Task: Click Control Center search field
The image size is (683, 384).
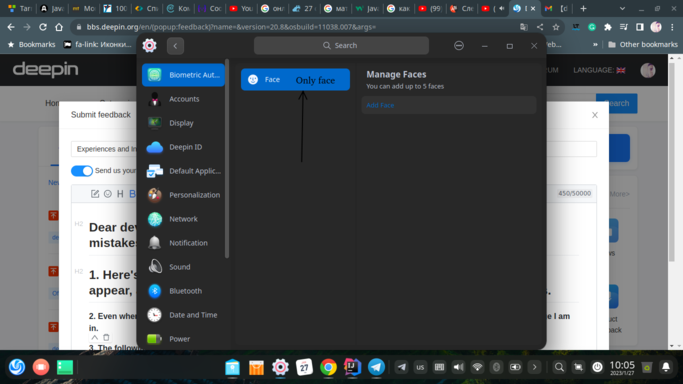Action: pos(341,45)
